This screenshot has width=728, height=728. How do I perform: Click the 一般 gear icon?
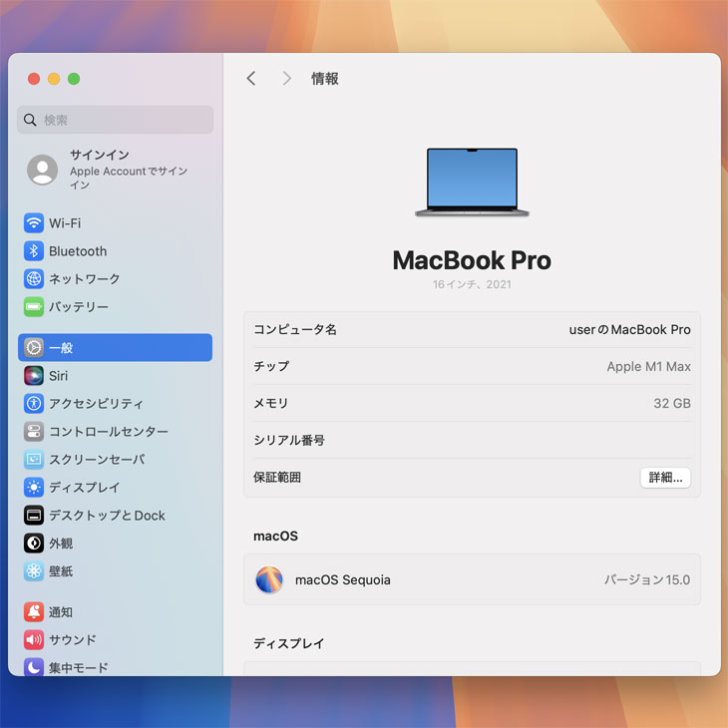34,347
